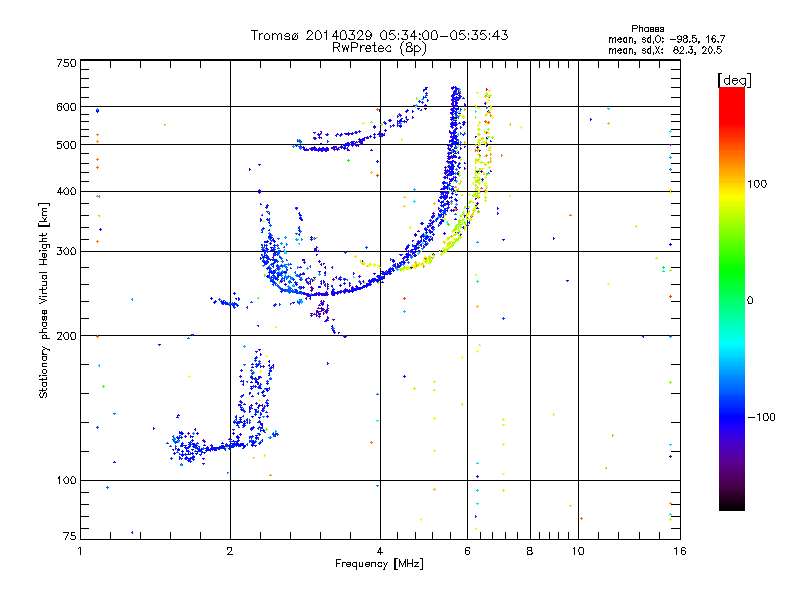Viewport: 800px width, 600px height.
Task: Click the y-axis tick label '500'
Action: [x=66, y=145]
